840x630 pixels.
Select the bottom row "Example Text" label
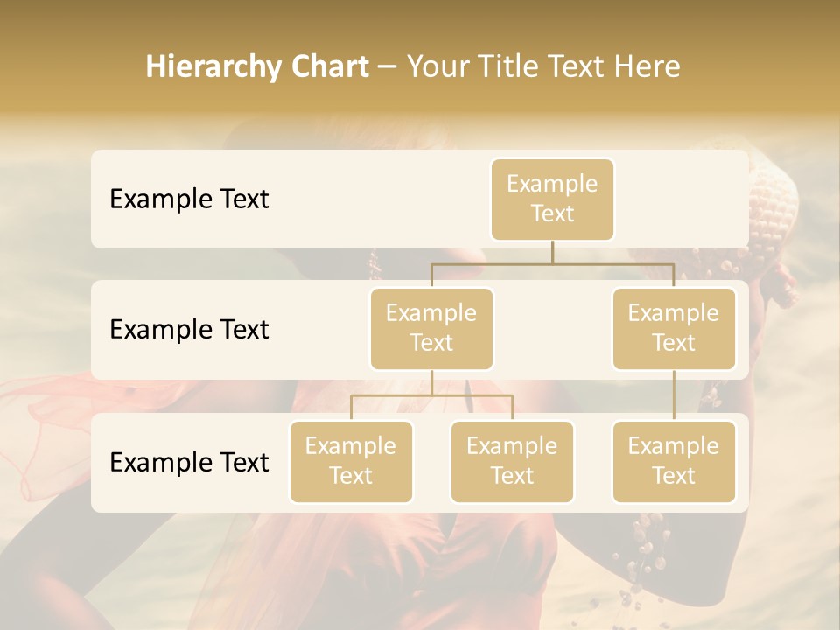pyautogui.click(x=189, y=462)
